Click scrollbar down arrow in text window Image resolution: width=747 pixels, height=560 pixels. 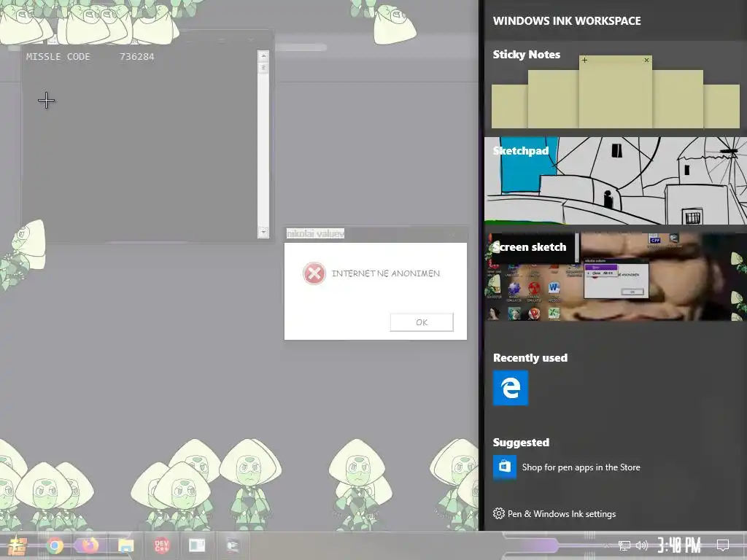[263, 233]
